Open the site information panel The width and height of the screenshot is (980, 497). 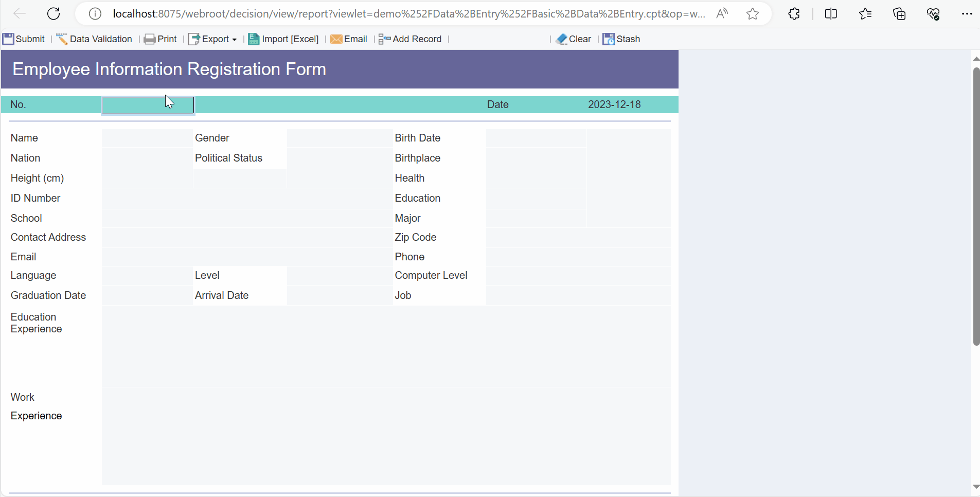pos(95,13)
